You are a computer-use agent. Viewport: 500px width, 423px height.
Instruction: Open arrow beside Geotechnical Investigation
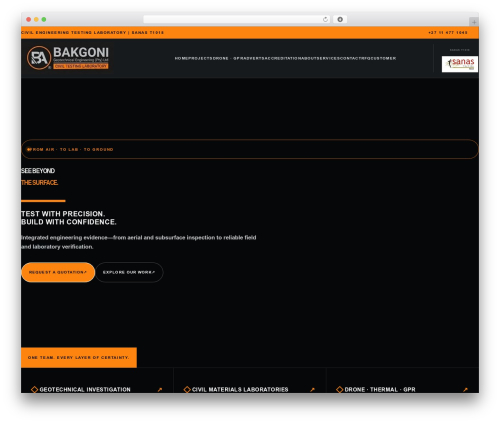pyautogui.click(x=160, y=389)
